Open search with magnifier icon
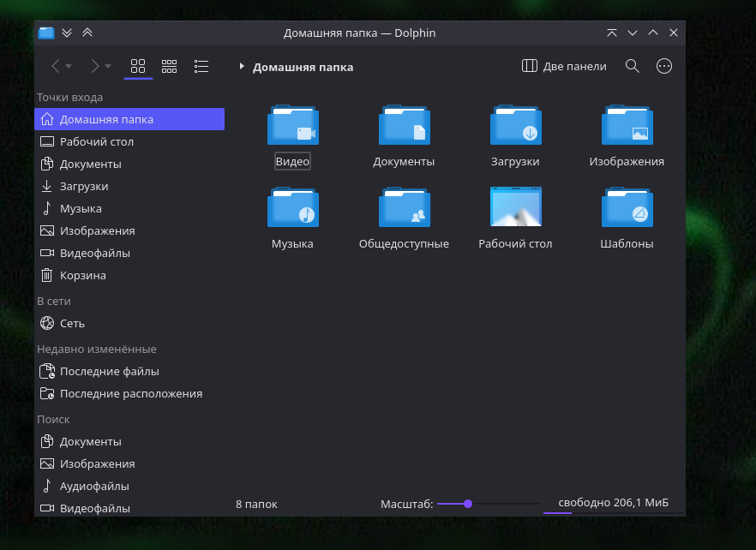This screenshot has height=550, width=756. point(632,66)
